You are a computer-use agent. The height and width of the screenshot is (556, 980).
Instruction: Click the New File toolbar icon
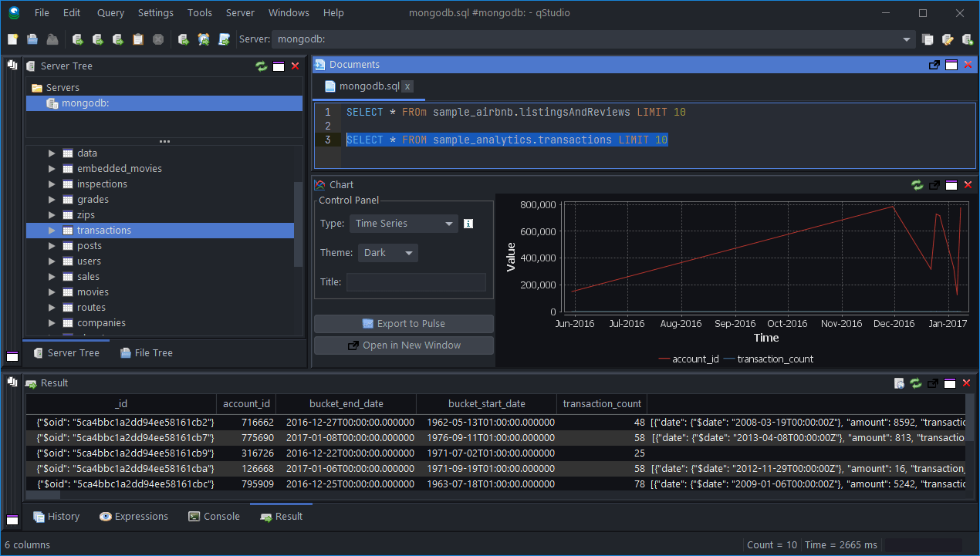pyautogui.click(x=12, y=39)
